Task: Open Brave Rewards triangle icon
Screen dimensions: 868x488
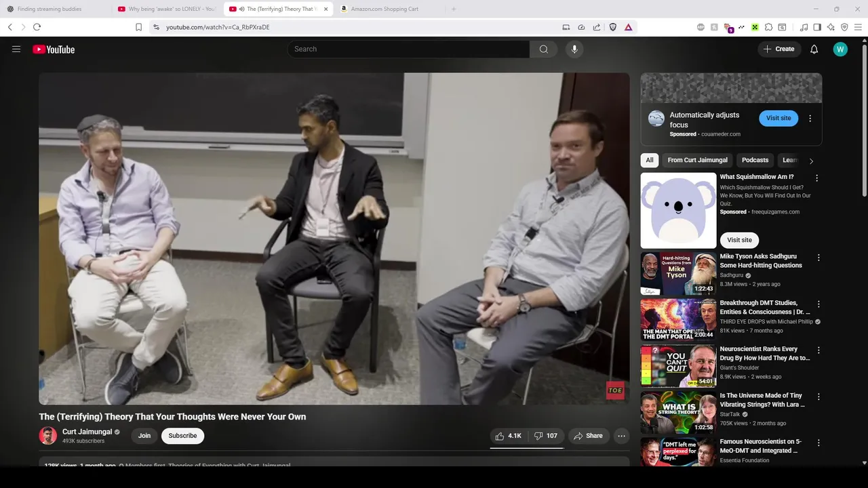Action: 628,27
